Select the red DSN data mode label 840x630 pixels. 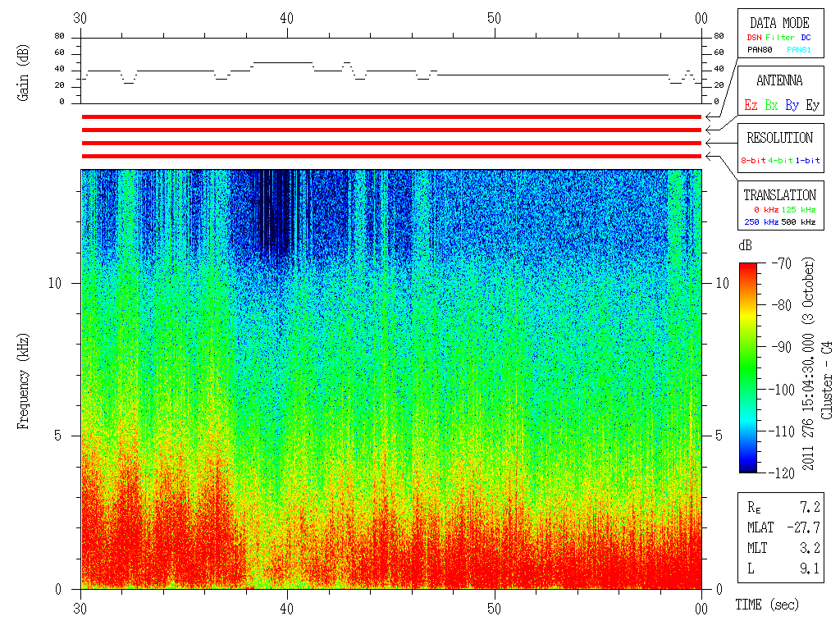pyautogui.click(x=755, y=38)
